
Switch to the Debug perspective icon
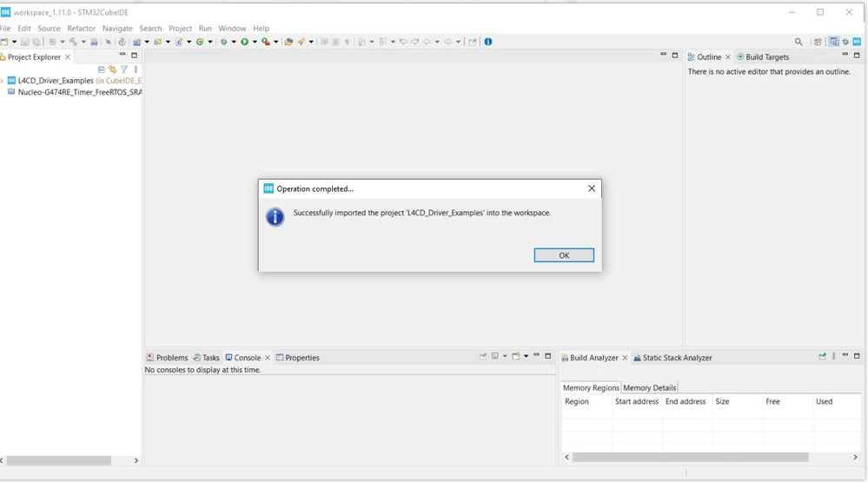click(845, 42)
